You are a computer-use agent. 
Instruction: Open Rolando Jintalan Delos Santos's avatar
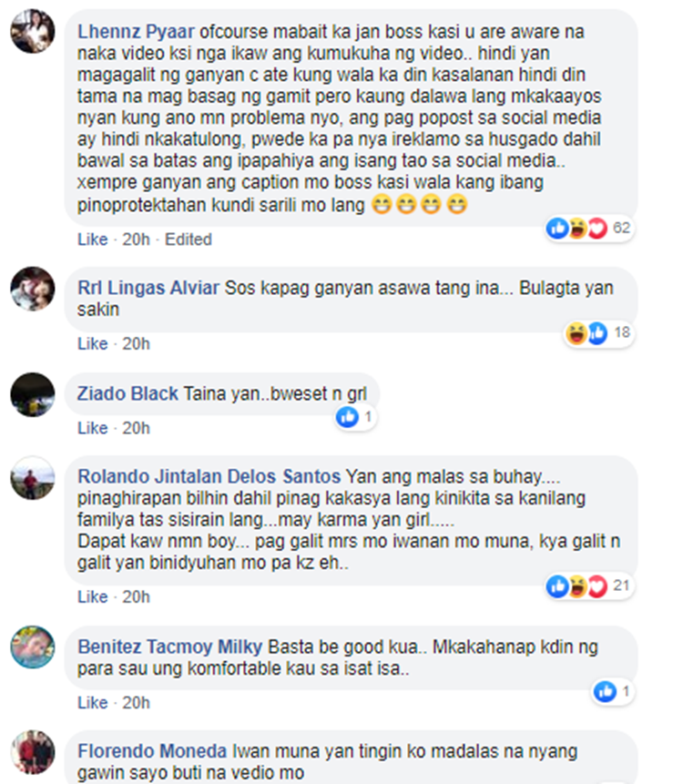[33, 478]
